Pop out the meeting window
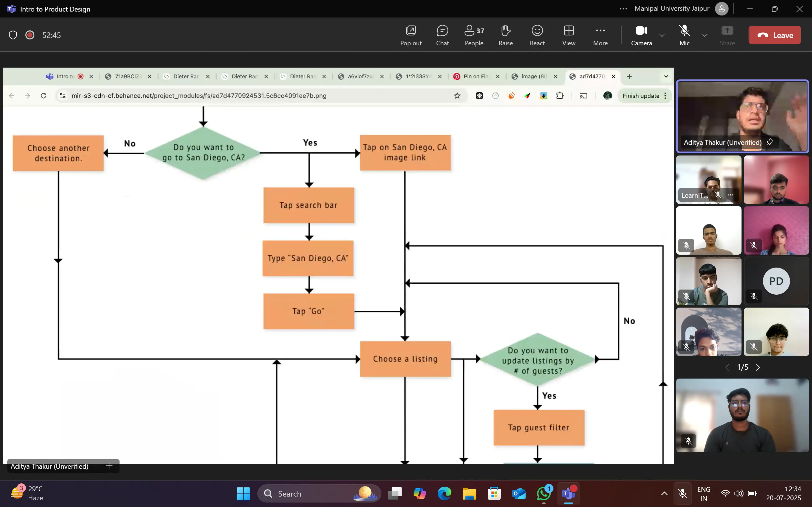This screenshot has width=812, height=507. (411, 35)
